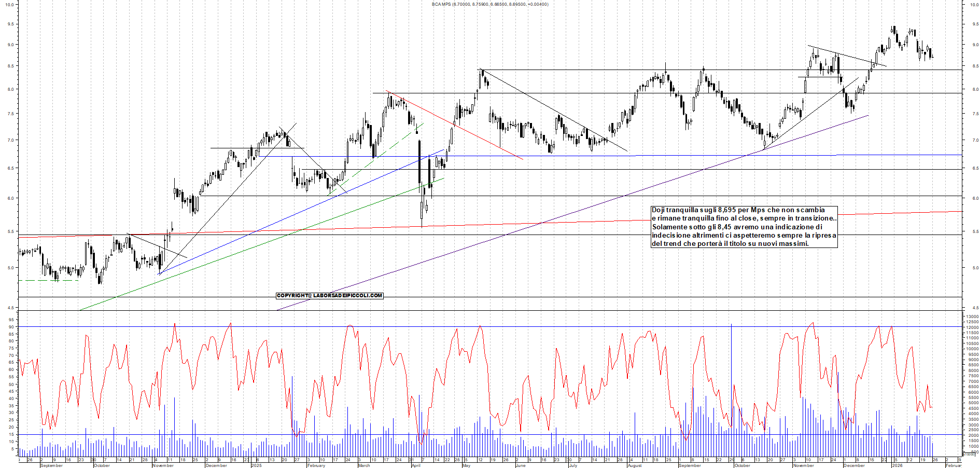This screenshot has height=468, width=980.
Task: Click the 2026 year label on time axis
Action: 897,465
